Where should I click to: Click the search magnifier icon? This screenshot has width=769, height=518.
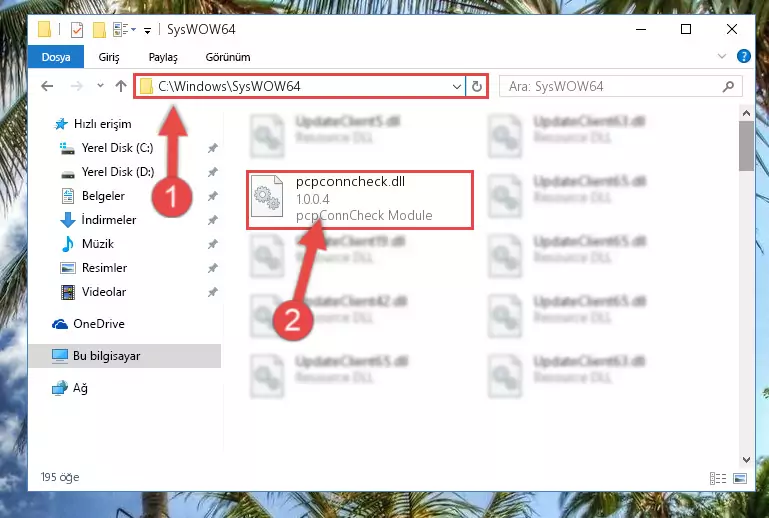tap(728, 86)
